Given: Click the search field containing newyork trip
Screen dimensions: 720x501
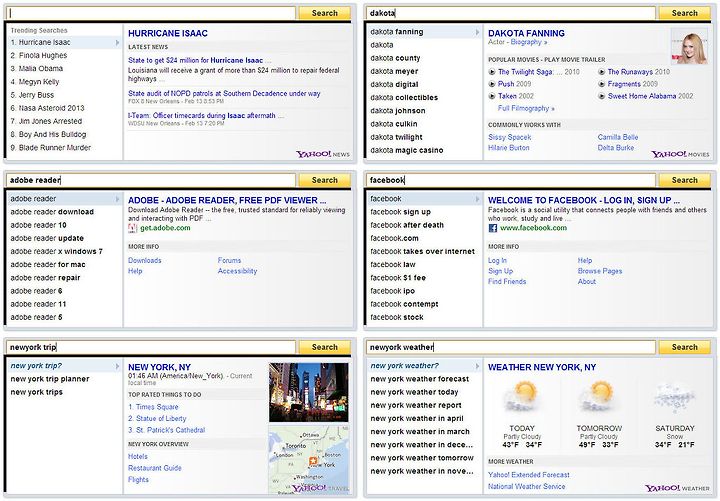Looking at the screenshot, I should tap(152, 347).
